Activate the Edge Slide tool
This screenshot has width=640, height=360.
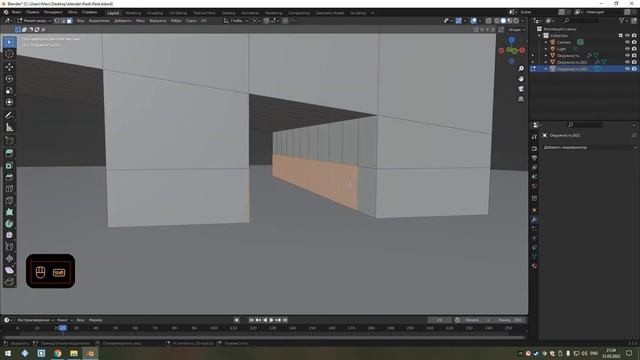[x=9, y=247]
